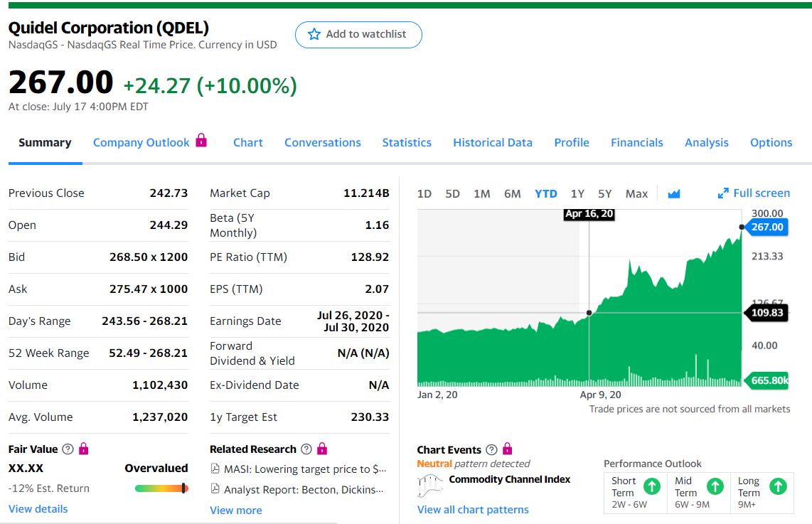Click the PDF icon beside Analyst Report
Screen dimensions: 812x524
(215, 488)
